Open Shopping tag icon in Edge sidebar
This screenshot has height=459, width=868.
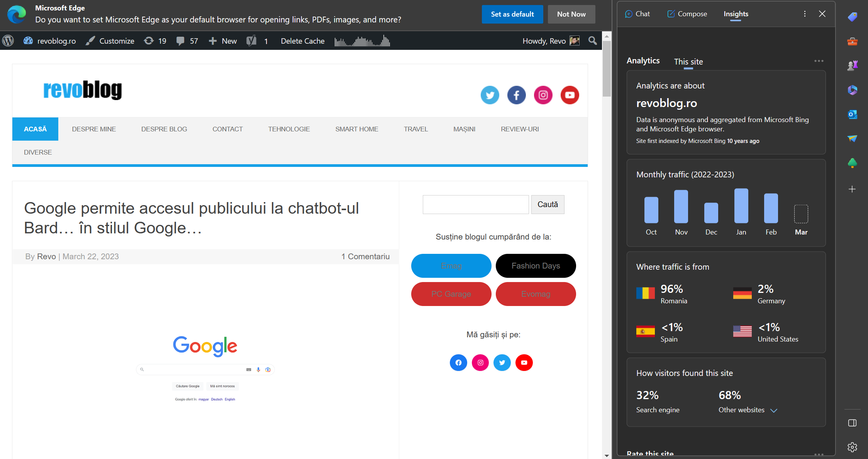tap(852, 17)
